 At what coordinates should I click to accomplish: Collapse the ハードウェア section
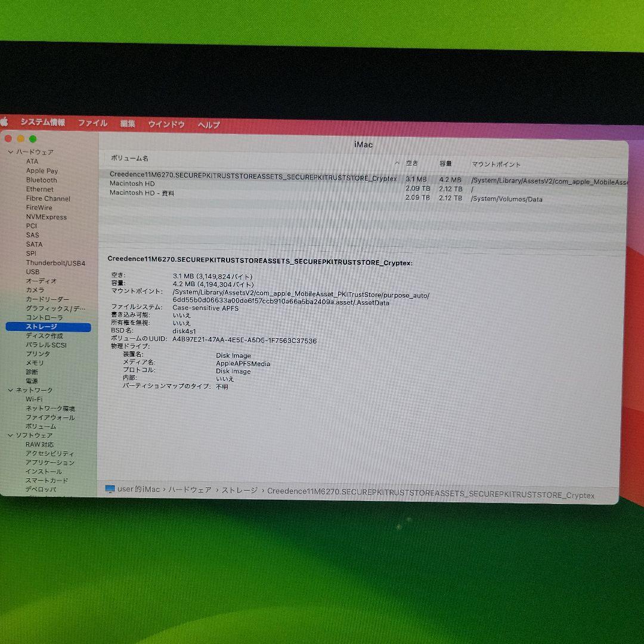tap(11, 152)
